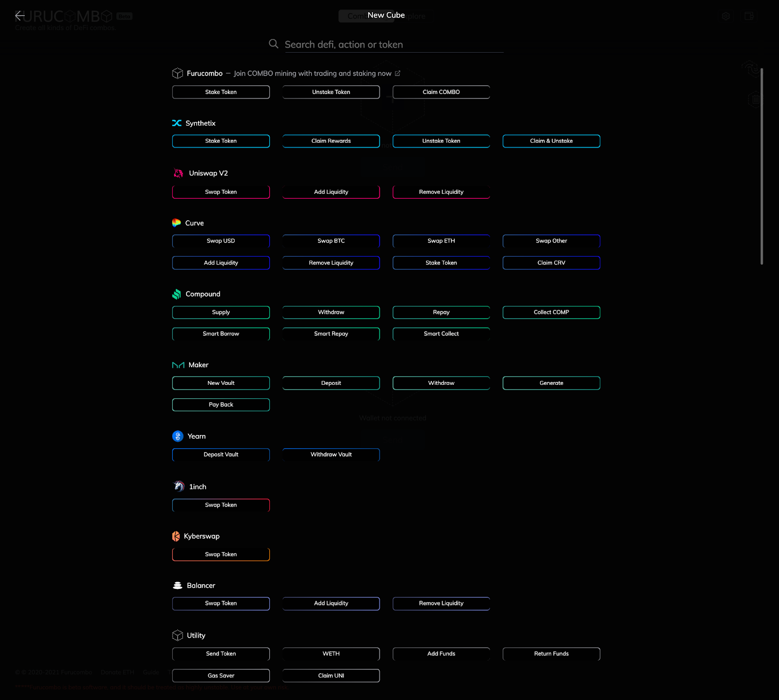The image size is (779, 700).
Task: Select Kyberswap Swap Token
Action: (x=221, y=555)
